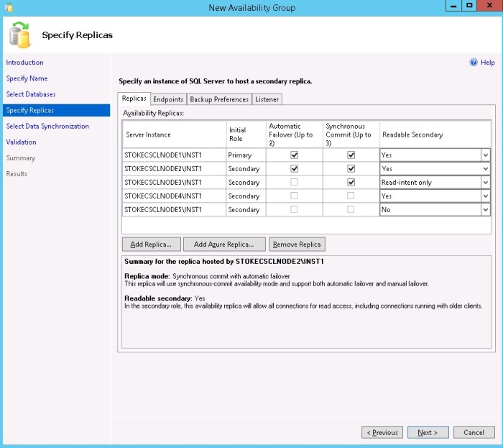Open Readable Secondary dropdown for STOKECSCLNODE5\INST1
Image resolution: width=503 pixels, height=448 pixels.
pos(485,209)
